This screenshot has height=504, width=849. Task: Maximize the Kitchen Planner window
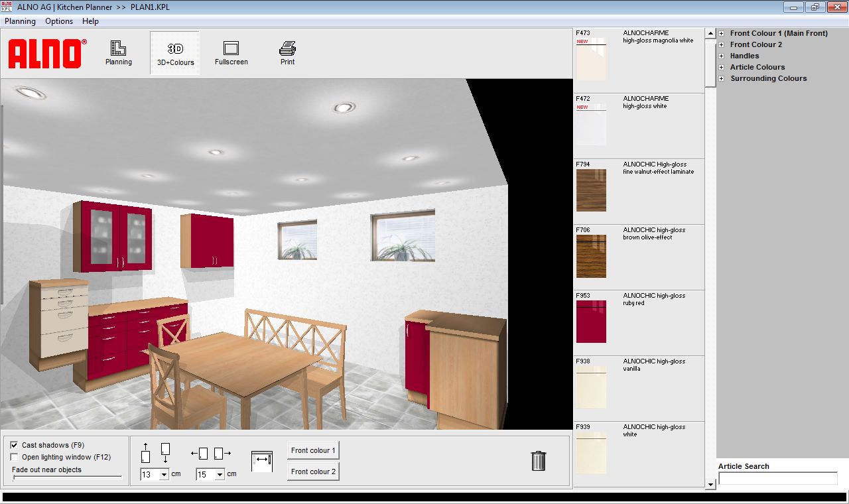tap(814, 7)
